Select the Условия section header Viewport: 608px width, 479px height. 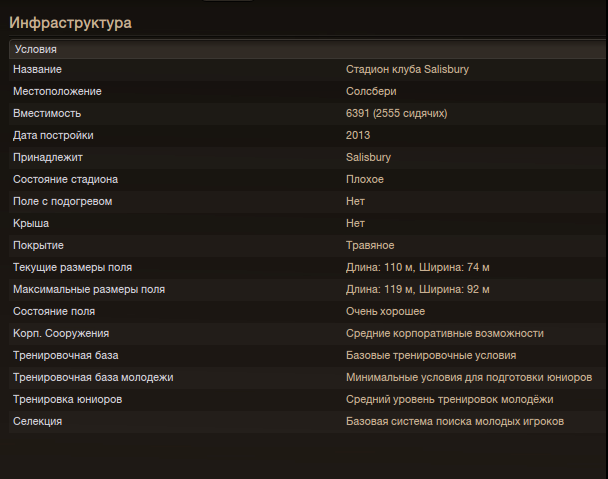pos(308,49)
